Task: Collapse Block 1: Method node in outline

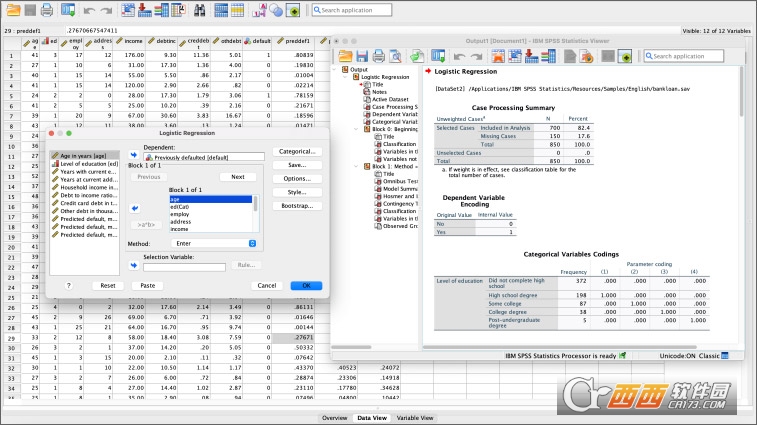Action: (x=356, y=166)
